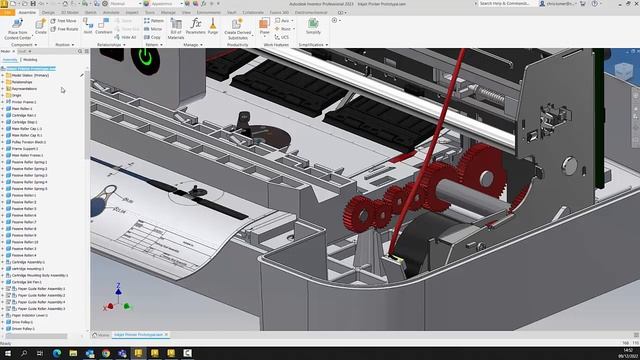Expand the Origin folder node
The height and width of the screenshot is (360, 640).
tap(3, 95)
